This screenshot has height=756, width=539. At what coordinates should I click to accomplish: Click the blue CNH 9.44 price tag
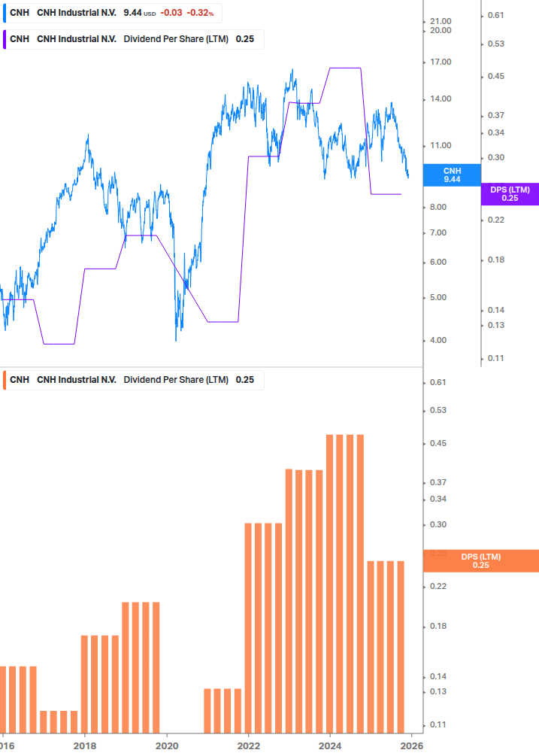(452, 175)
